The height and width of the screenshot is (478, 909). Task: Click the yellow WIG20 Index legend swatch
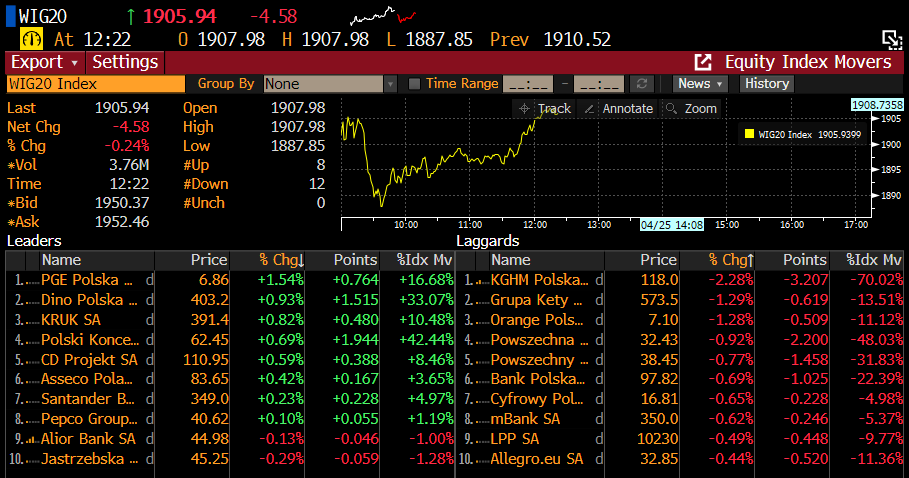point(749,133)
